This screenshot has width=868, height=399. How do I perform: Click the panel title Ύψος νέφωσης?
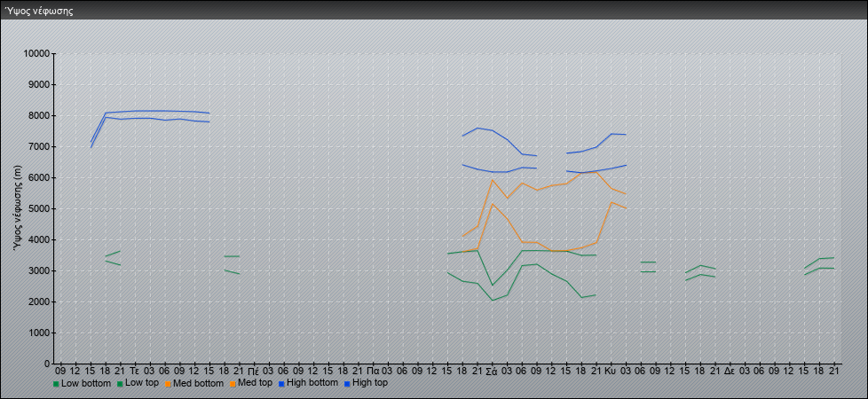tap(39, 11)
